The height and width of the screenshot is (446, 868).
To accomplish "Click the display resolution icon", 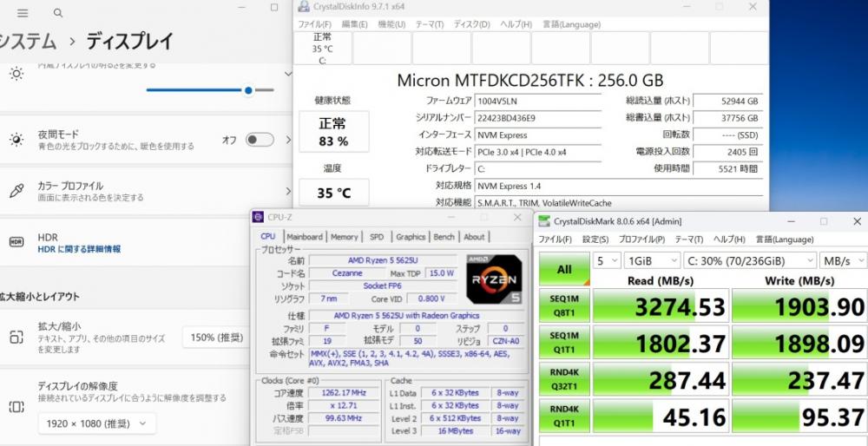I will (x=16, y=407).
